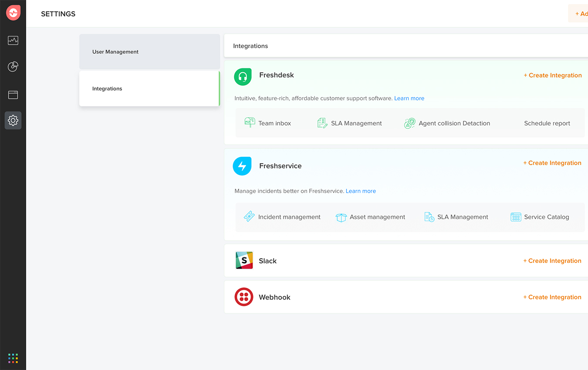Open the monitoring dashboard sidebar icon
Image resolution: width=588 pixels, height=370 pixels.
13,40
